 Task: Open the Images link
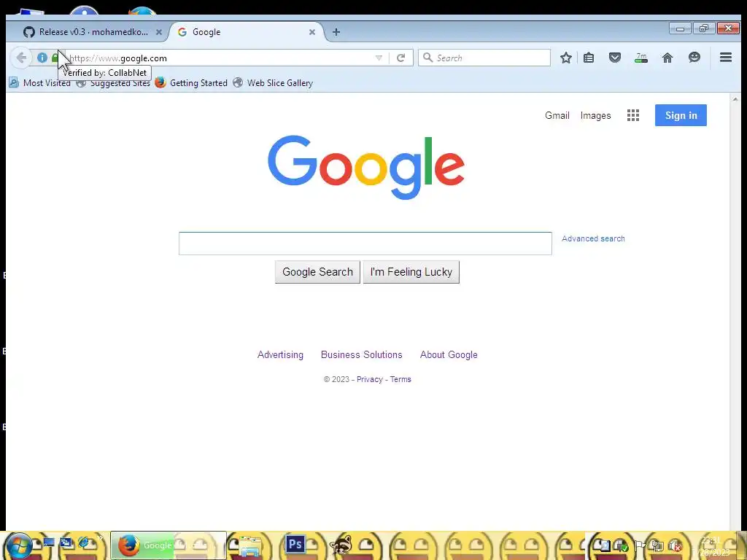[595, 115]
